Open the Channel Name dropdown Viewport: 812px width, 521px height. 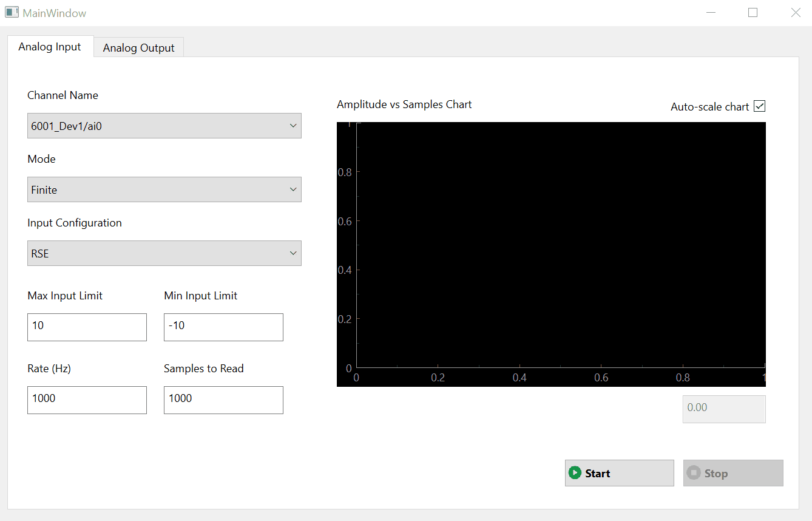click(164, 126)
